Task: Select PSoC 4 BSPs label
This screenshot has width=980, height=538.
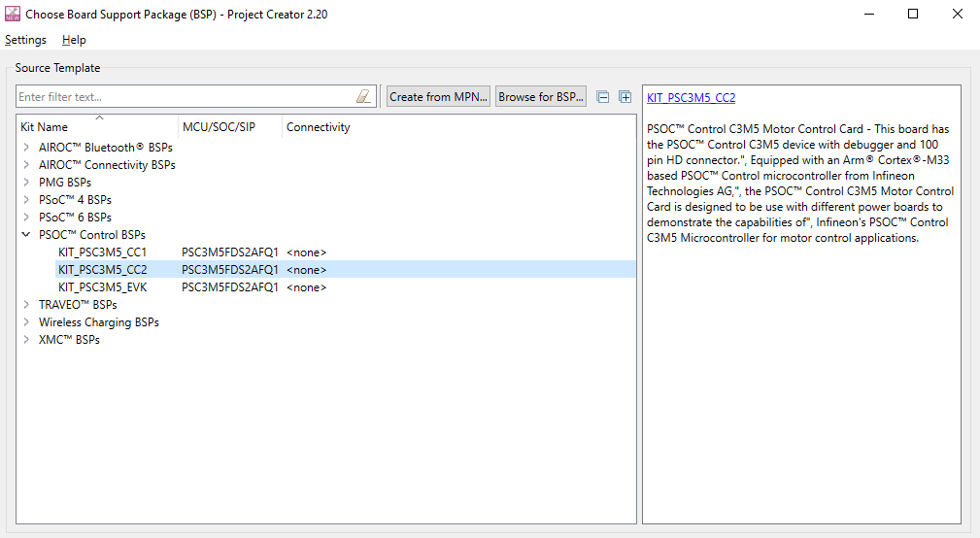Action: click(x=75, y=200)
